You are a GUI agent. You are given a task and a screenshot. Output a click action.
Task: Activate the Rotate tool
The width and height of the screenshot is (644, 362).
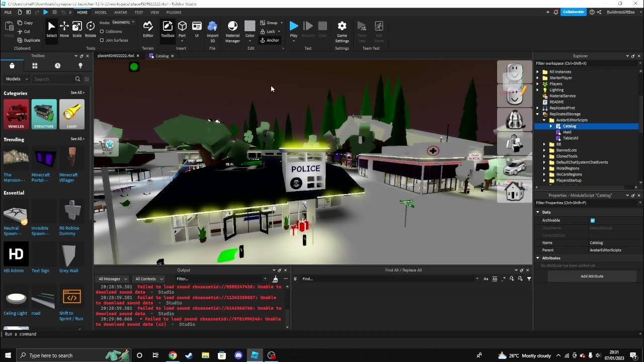click(91, 29)
